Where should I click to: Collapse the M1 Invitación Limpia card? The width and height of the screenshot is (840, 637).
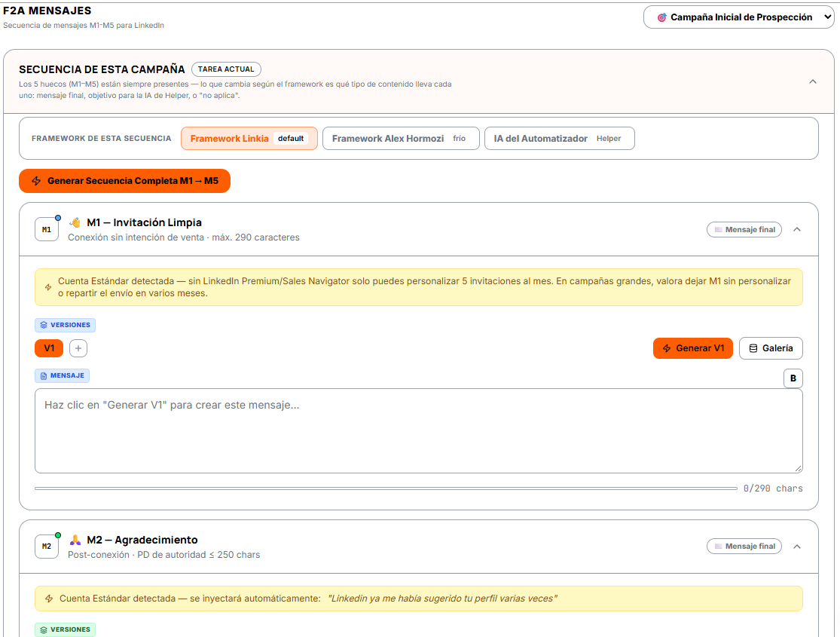797,229
